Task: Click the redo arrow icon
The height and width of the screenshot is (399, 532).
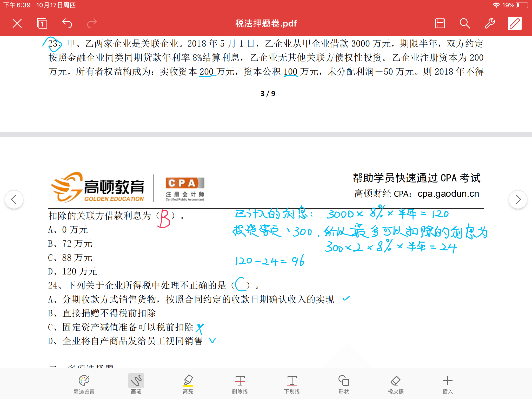Action: [92, 24]
